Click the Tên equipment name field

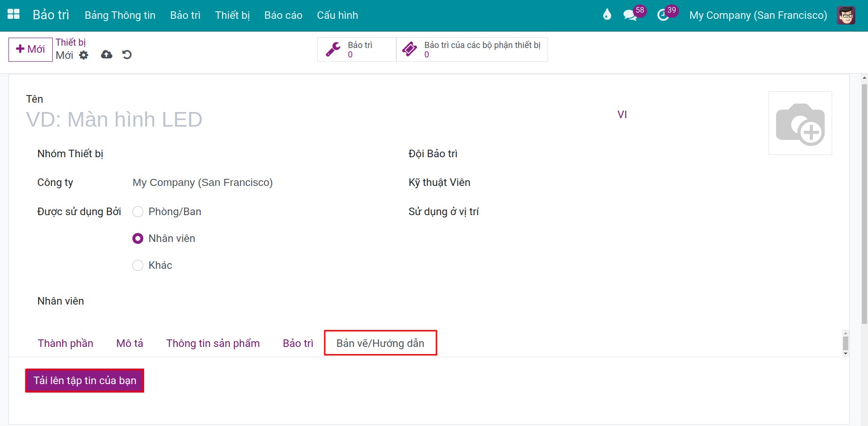click(320, 120)
